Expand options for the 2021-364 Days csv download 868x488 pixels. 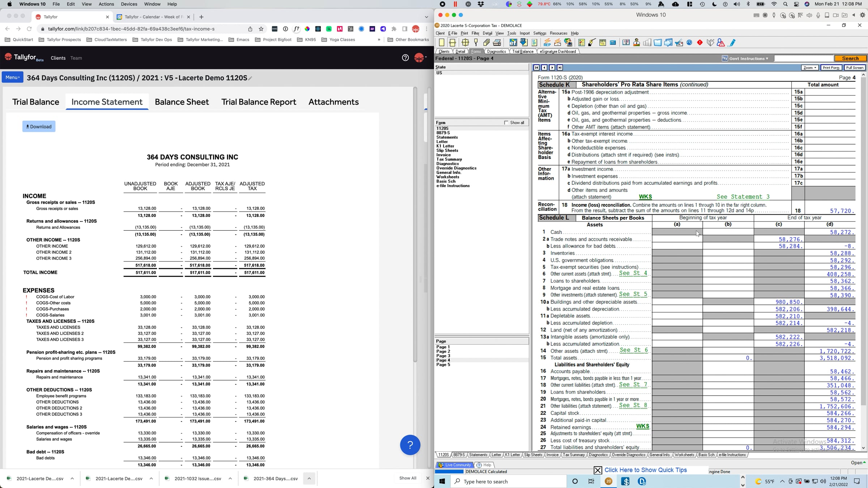[309, 478]
